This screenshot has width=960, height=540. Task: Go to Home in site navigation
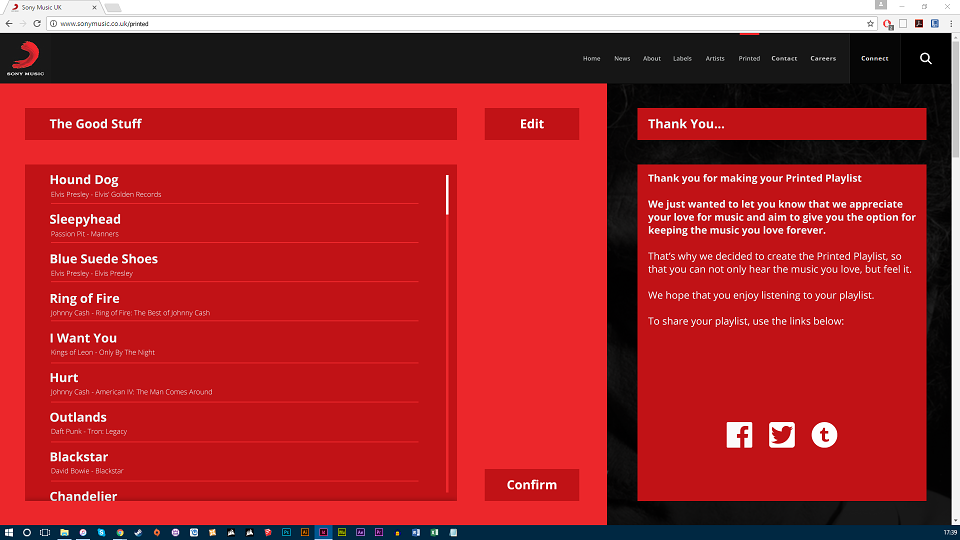tap(591, 59)
